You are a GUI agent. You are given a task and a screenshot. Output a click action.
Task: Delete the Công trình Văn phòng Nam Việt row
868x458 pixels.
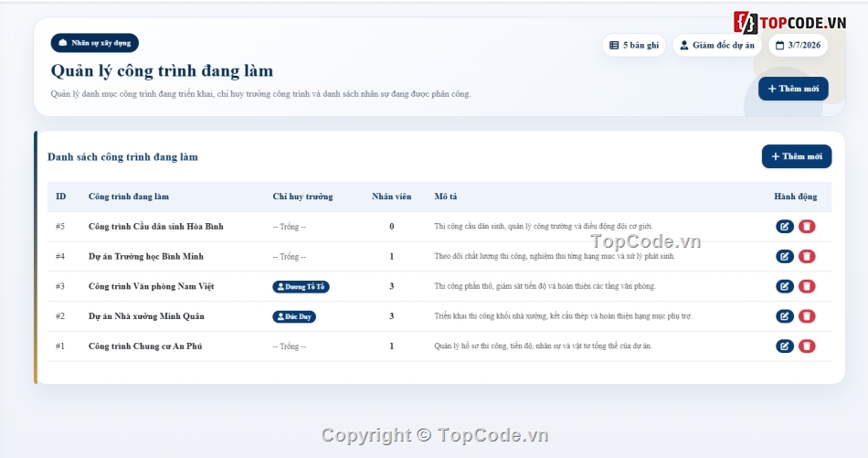(x=807, y=286)
